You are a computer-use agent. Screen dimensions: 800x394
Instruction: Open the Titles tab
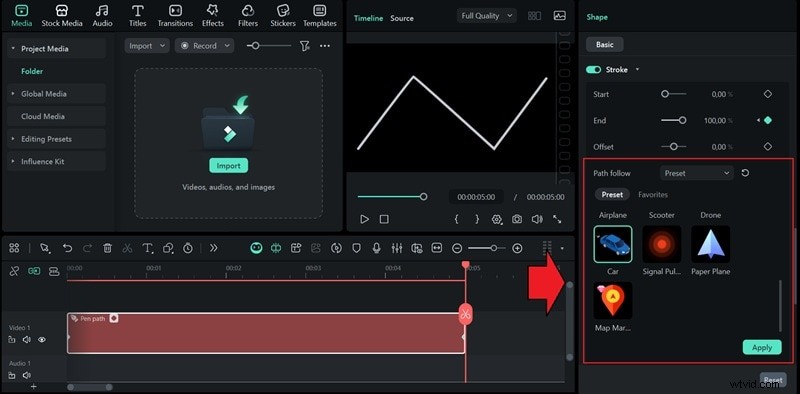137,16
